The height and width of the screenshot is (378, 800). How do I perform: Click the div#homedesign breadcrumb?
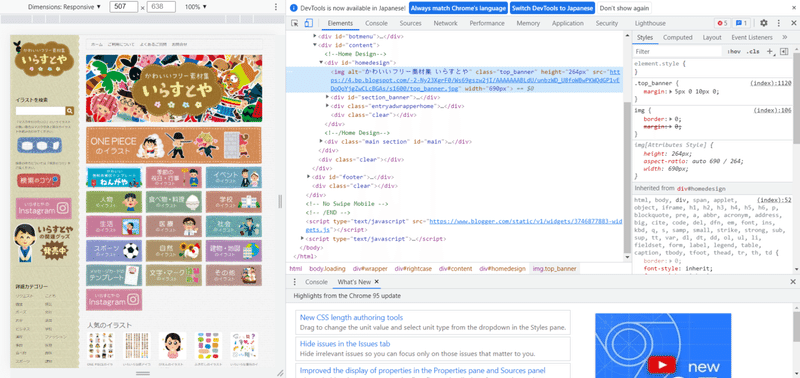pos(502,269)
